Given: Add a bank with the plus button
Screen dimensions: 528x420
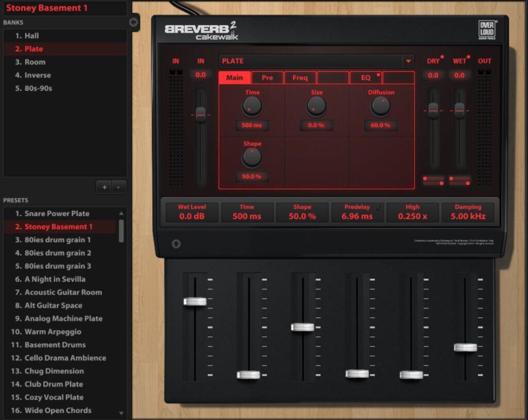Looking at the screenshot, I should 104,187.
